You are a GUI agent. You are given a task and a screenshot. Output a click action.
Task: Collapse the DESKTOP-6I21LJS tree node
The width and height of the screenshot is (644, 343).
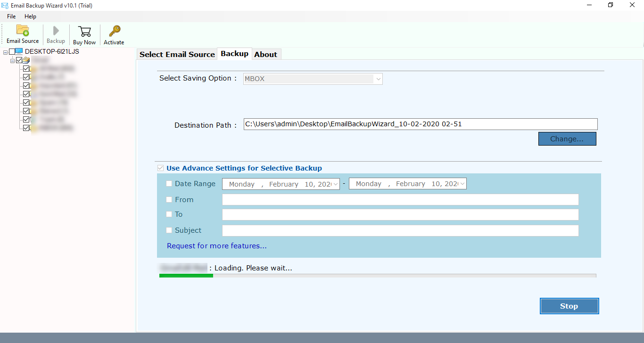point(6,52)
